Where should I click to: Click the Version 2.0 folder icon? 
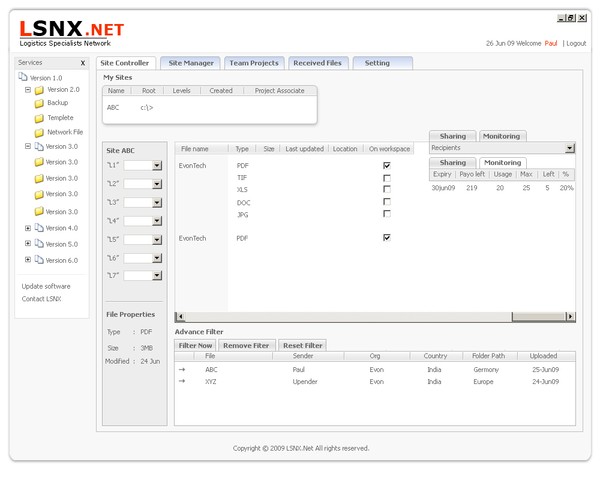tap(39, 90)
